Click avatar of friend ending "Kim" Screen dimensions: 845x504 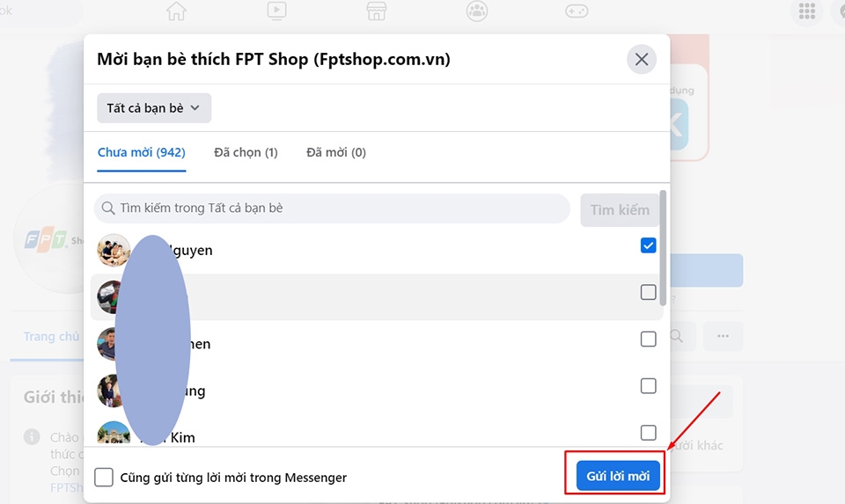[x=114, y=433]
